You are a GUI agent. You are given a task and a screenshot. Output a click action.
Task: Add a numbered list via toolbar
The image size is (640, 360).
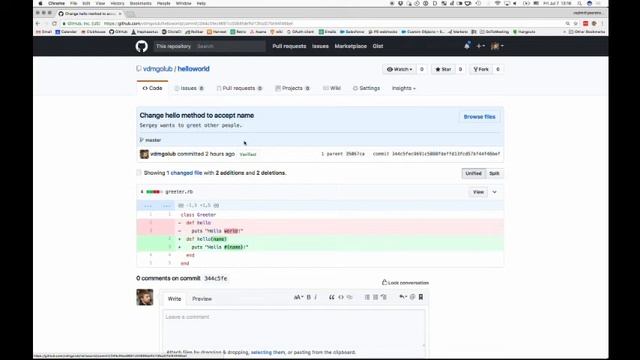[376, 297]
